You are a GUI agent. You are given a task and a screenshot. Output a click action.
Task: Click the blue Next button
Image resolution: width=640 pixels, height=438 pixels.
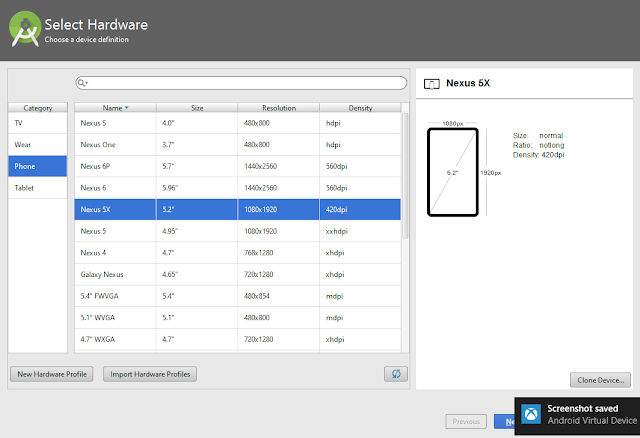[504, 421]
